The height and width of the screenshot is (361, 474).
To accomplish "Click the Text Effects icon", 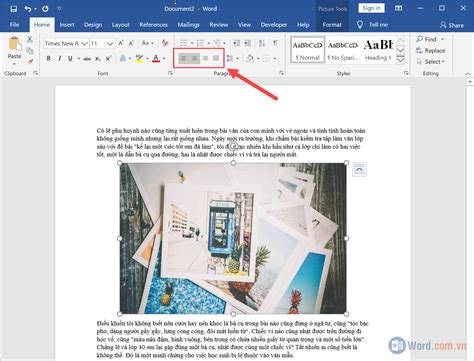I will click(x=123, y=59).
